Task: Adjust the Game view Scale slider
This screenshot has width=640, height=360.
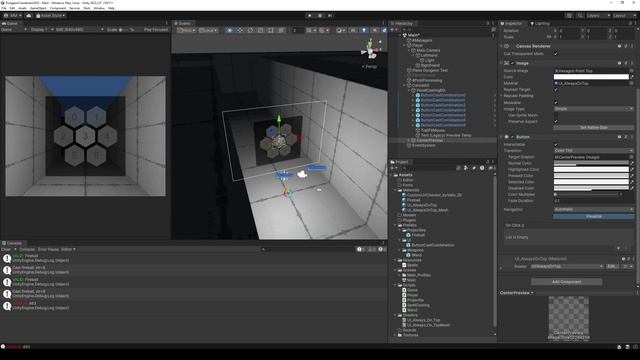Action: click(124, 30)
